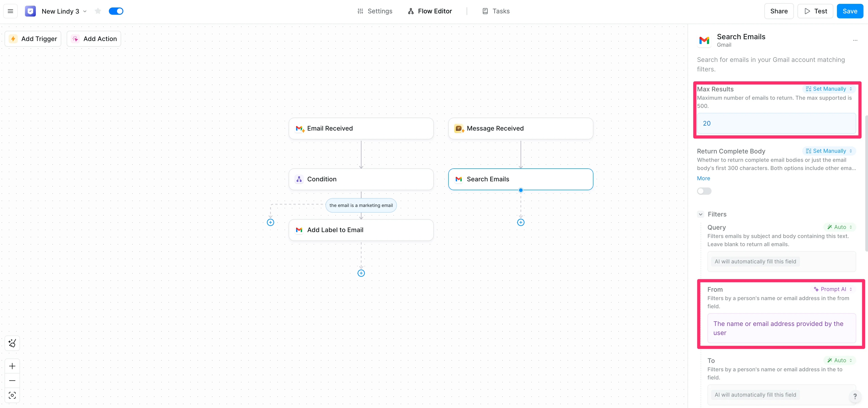868x408 pixels.
Task: Click the Max Results input field
Action: click(776, 123)
